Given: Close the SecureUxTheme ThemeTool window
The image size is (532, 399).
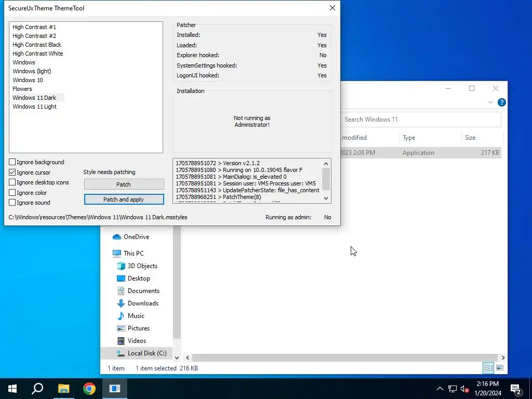Looking at the screenshot, I should coord(332,8).
